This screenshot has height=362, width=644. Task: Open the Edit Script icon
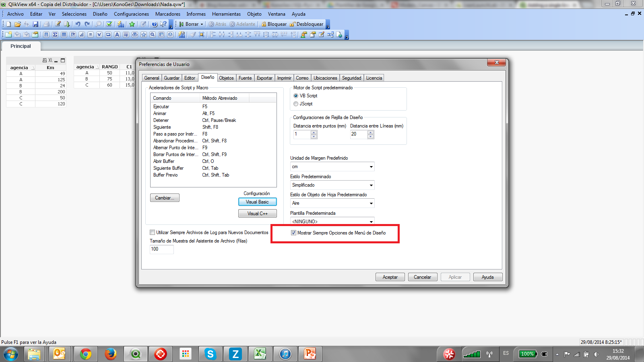[58, 24]
